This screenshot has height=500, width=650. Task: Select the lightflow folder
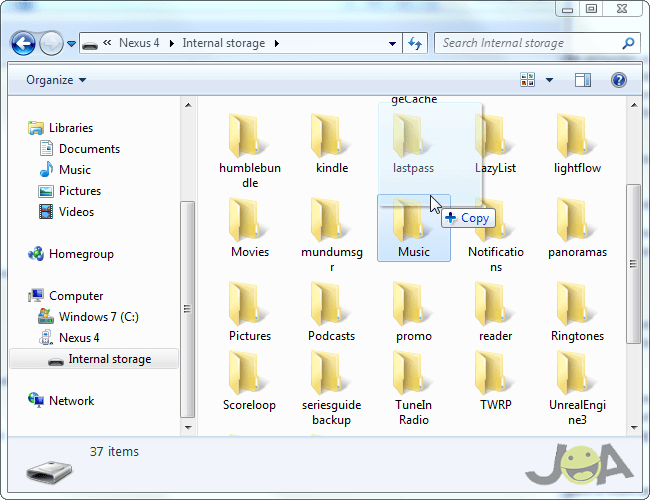(x=577, y=143)
